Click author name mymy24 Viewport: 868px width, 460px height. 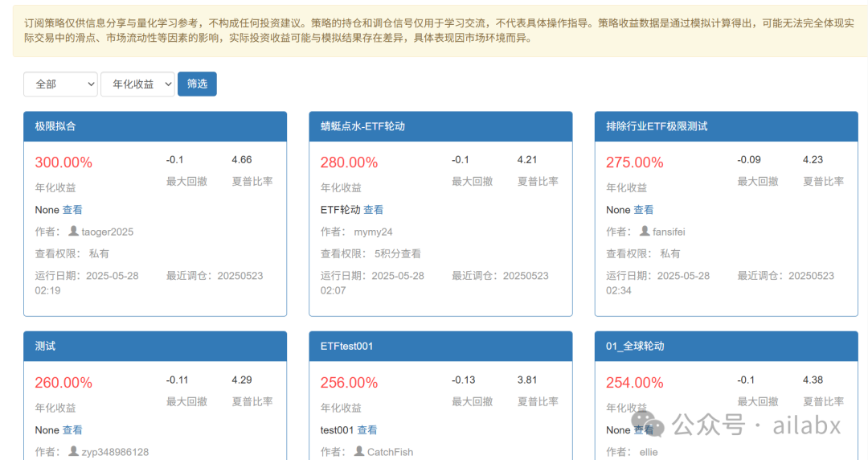pyautogui.click(x=373, y=232)
